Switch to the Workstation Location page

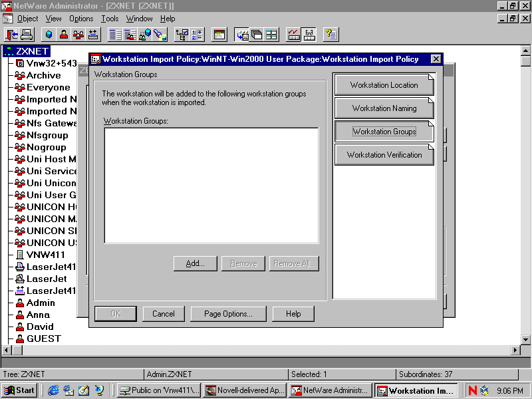click(384, 85)
